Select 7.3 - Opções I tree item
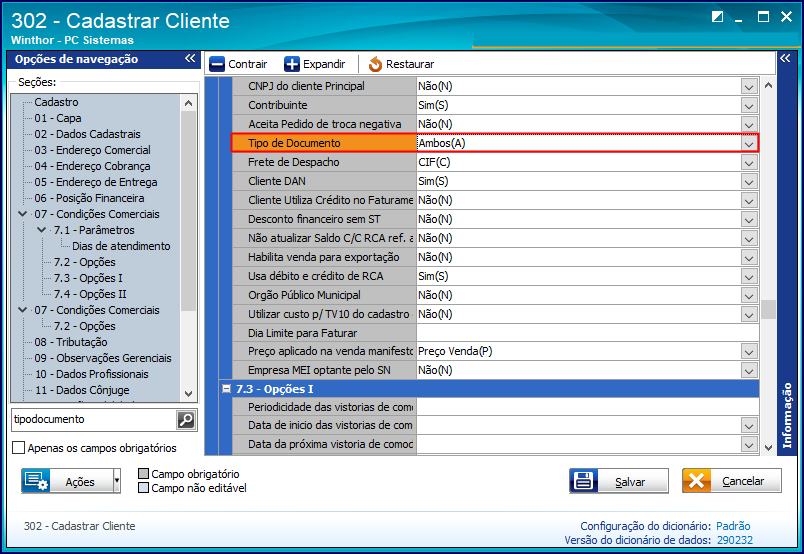Viewport: 804px width, 554px height. (88, 278)
